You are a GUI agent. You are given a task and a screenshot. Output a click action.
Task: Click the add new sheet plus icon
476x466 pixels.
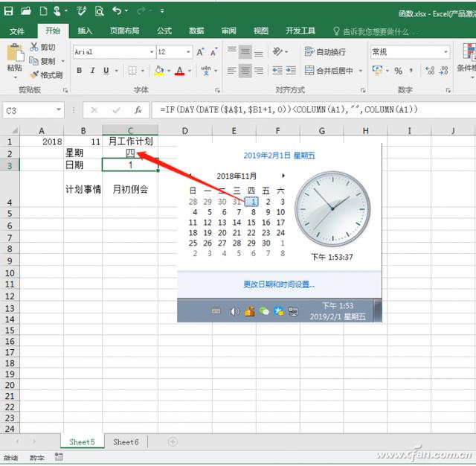point(173,441)
